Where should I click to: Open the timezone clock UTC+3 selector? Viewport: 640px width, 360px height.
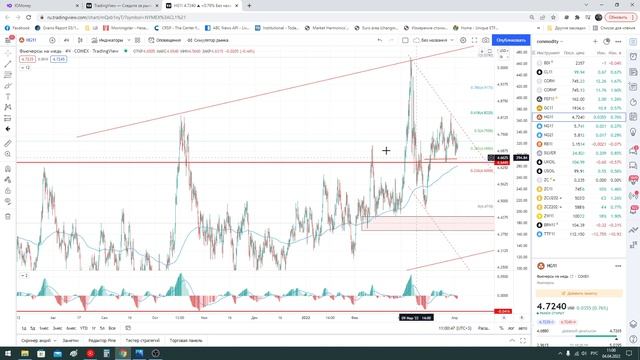[x=455, y=328]
